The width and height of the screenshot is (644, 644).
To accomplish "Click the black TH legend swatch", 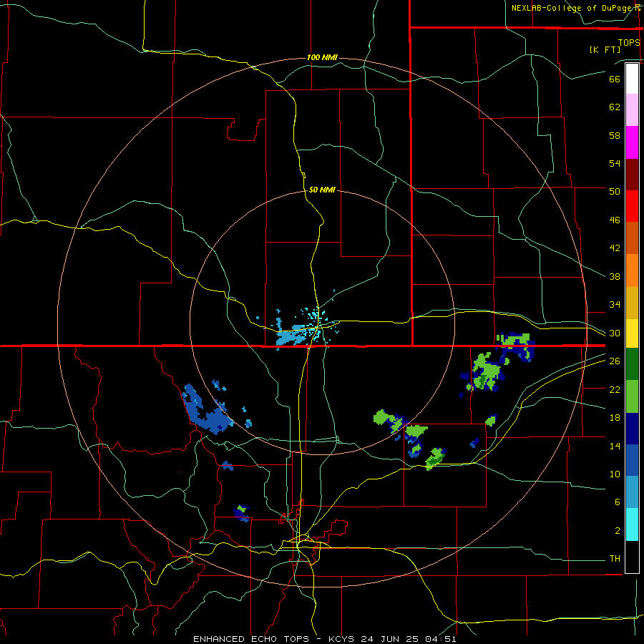I will tap(632, 557).
